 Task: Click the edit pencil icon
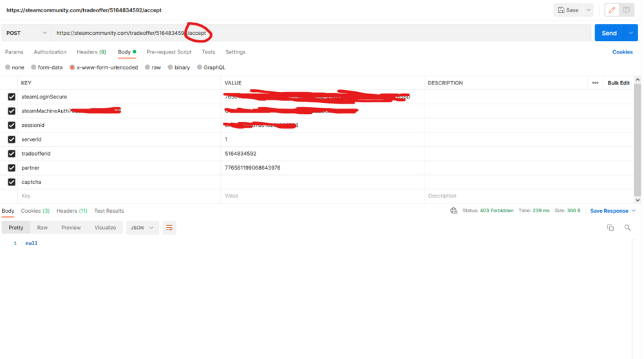pos(612,10)
